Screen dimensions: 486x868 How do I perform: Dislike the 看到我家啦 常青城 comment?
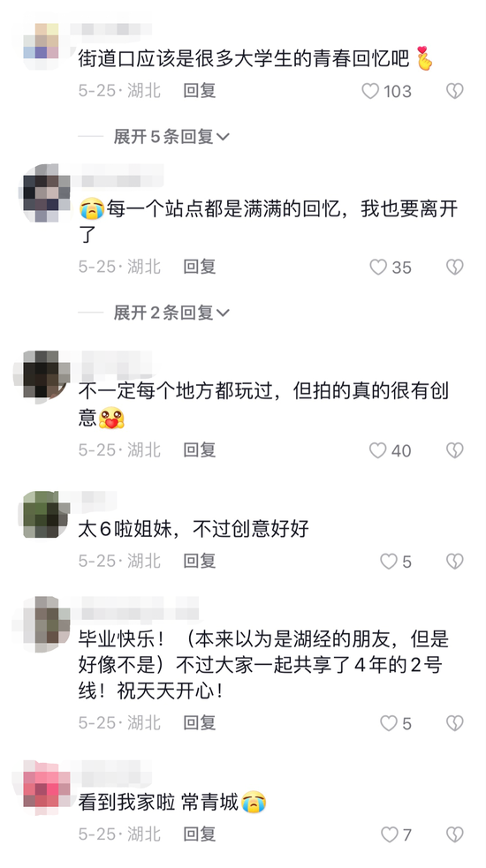(454, 834)
